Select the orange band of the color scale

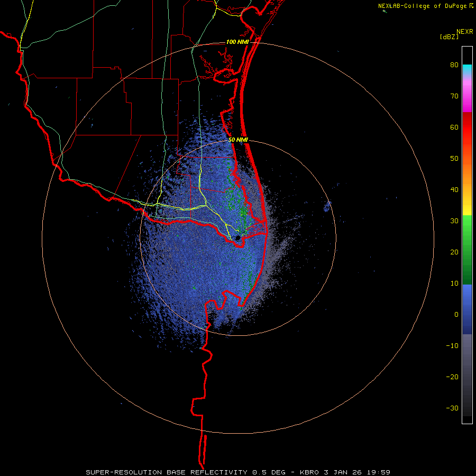pos(467,176)
